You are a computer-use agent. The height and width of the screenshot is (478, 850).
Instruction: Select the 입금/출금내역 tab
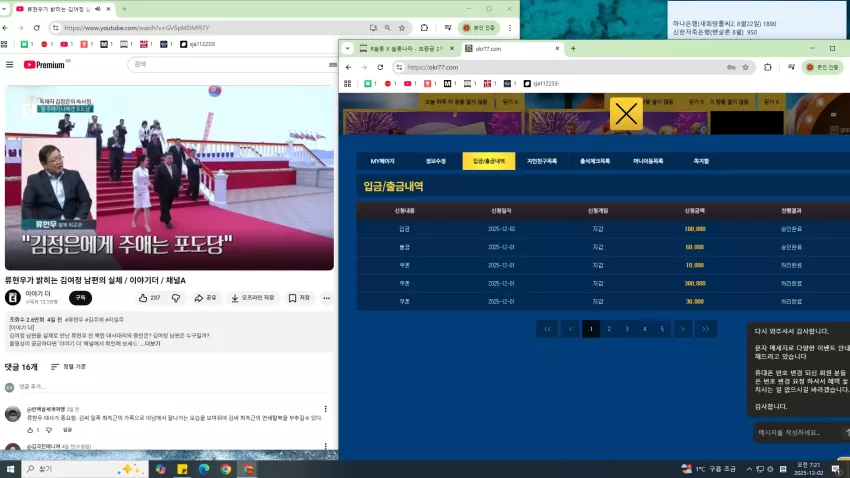pos(488,161)
